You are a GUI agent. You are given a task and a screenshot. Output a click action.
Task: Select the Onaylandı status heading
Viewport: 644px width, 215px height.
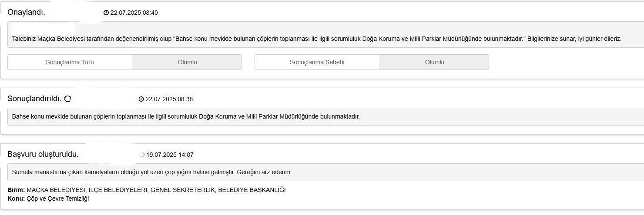click(26, 12)
